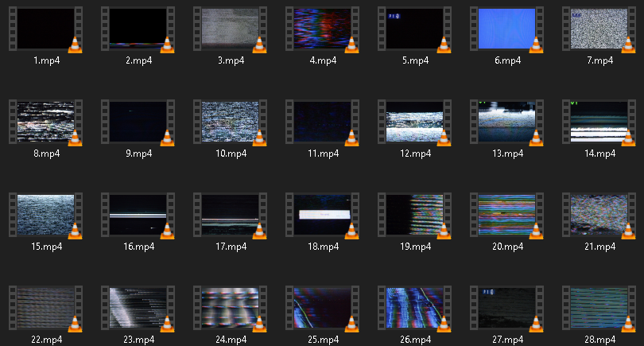Click the 25.mp4 diagonal line thumbnail
Image resolution: width=644 pixels, height=346 pixels.
point(322,307)
